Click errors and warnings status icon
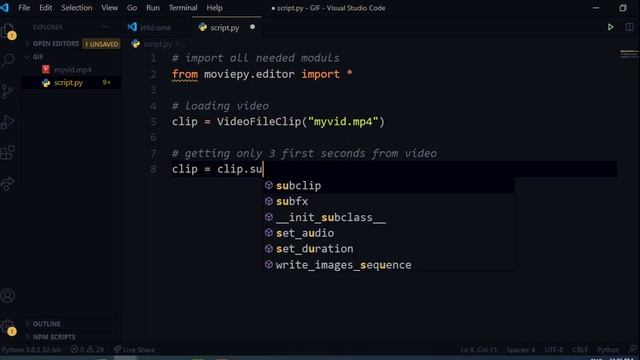 pos(87,349)
